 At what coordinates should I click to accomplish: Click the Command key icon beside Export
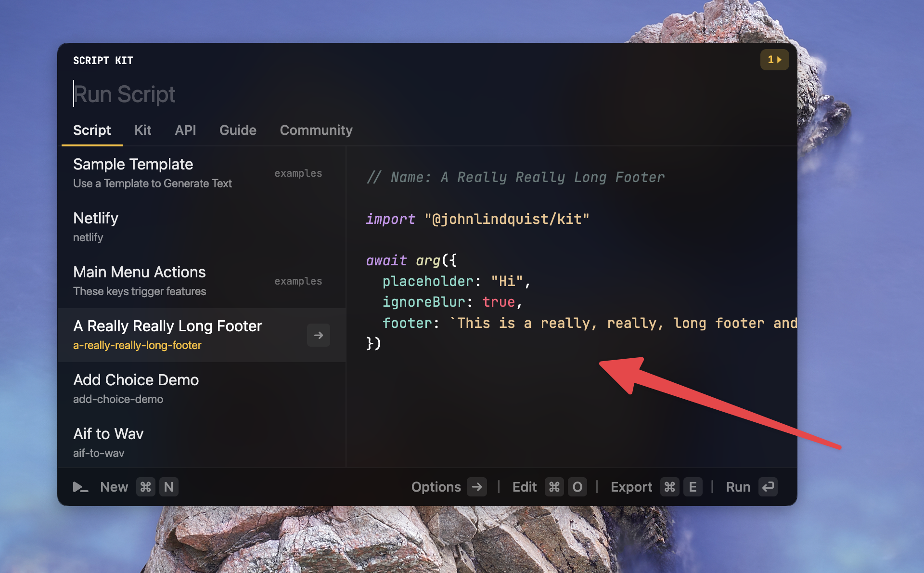click(x=669, y=487)
